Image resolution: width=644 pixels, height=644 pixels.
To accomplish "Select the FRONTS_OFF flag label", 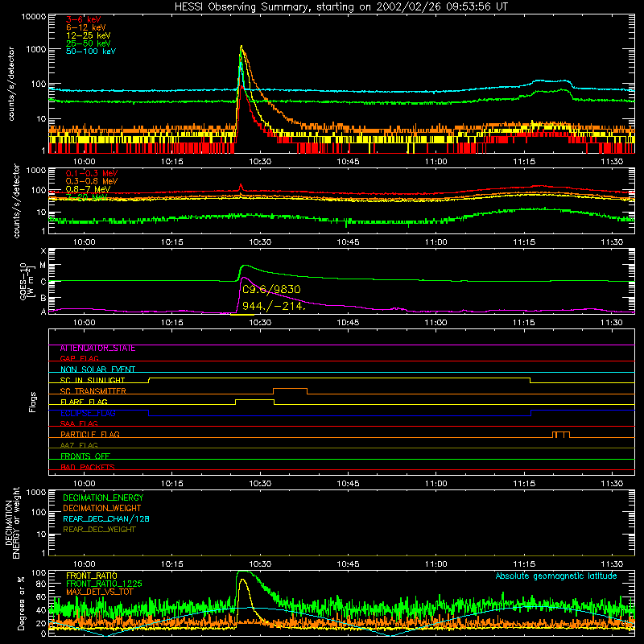I will [x=85, y=456].
